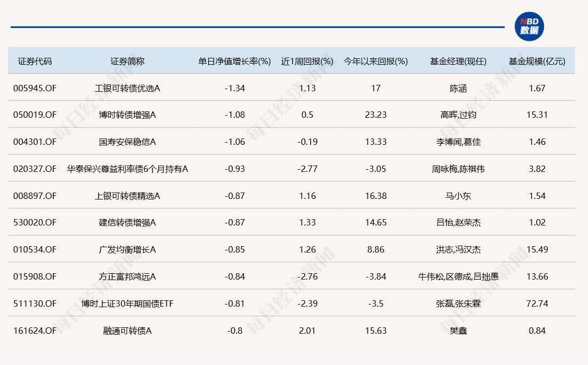Click the 基金规模(亿元) column header
The height and width of the screenshot is (365, 588).
pos(537,61)
